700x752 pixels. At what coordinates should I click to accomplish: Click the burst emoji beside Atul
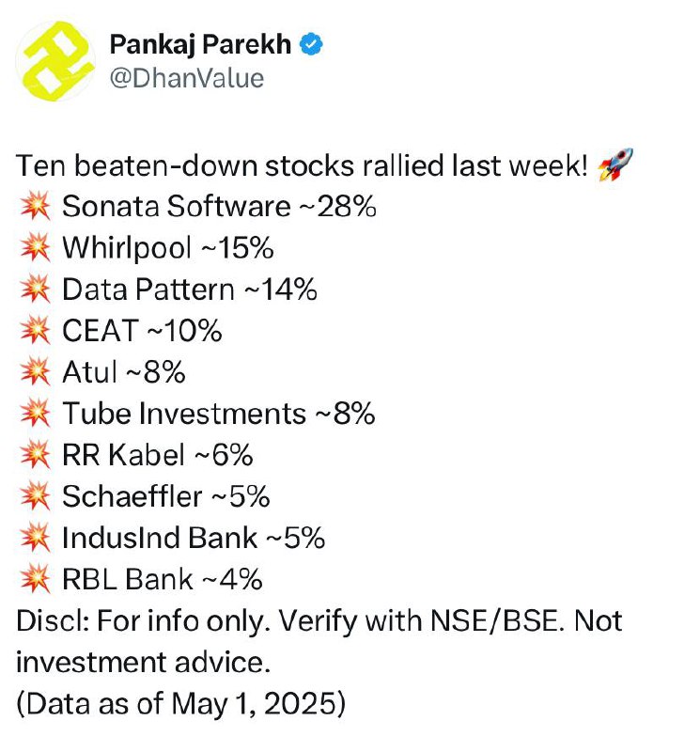click(35, 371)
